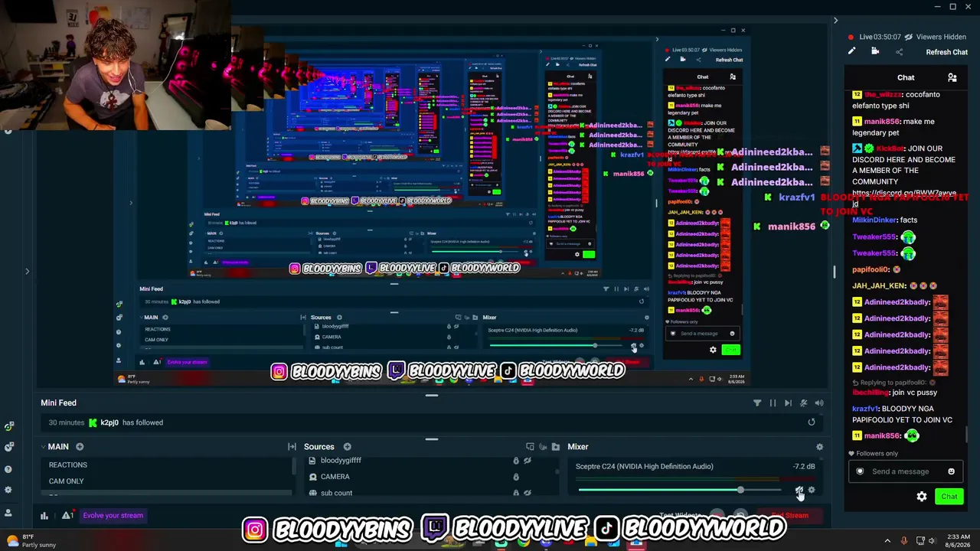Screen dimensions: 980x551
Task: Click the Evolve your stream button
Action: tap(113, 515)
